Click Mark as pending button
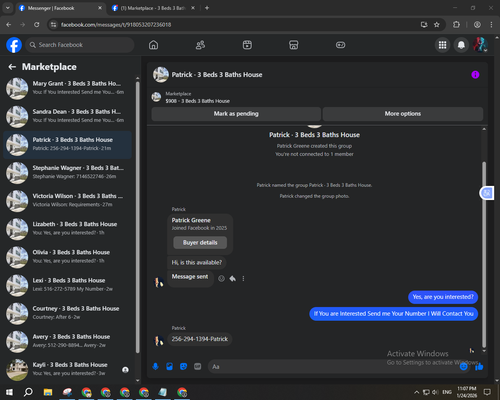Screen dimensions: 500x400 click(x=236, y=114)
